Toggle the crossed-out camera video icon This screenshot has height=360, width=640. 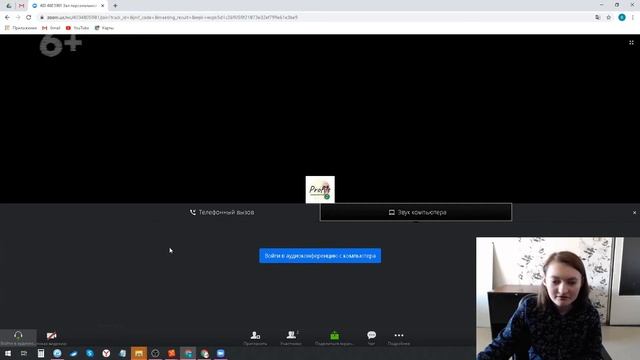point(51,336)
